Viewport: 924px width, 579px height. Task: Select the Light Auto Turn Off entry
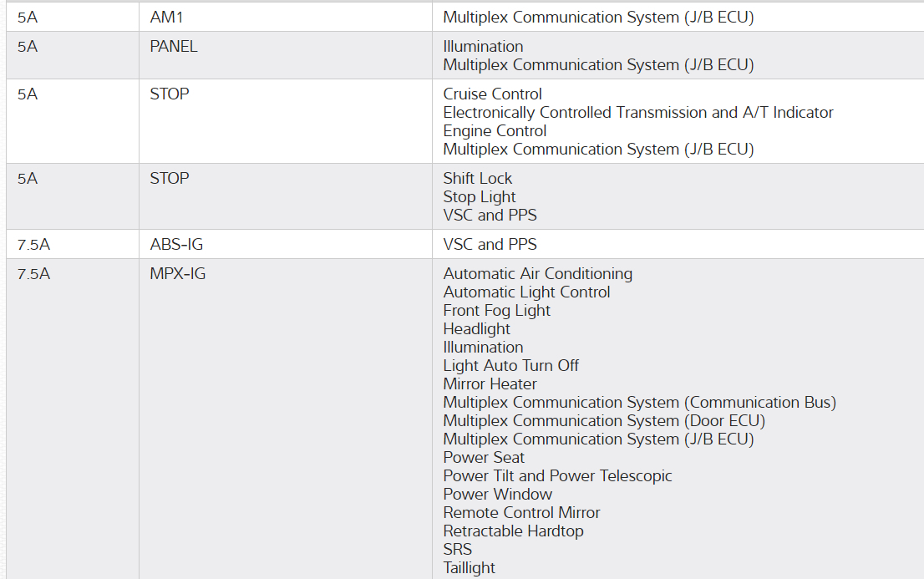tap(510, 365)
